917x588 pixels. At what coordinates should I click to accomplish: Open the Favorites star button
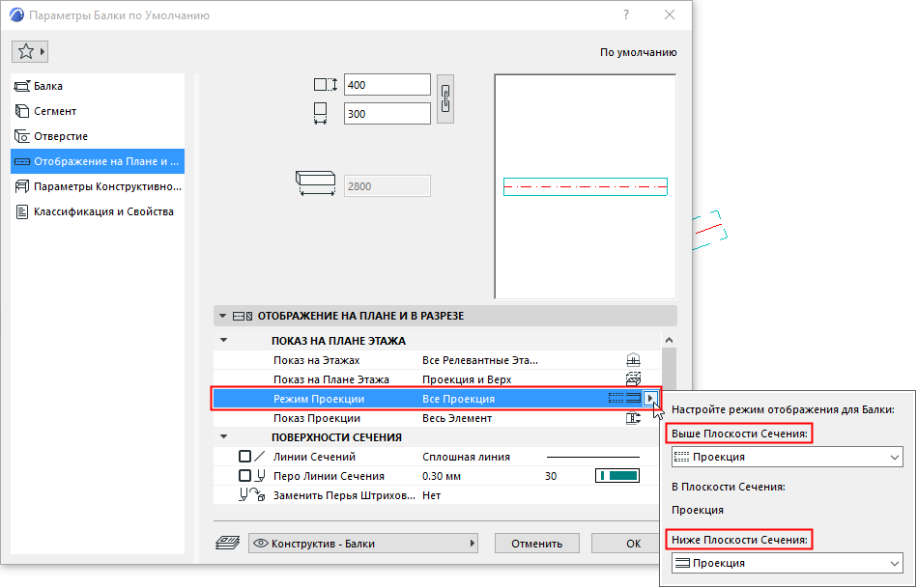coord(29,52)
